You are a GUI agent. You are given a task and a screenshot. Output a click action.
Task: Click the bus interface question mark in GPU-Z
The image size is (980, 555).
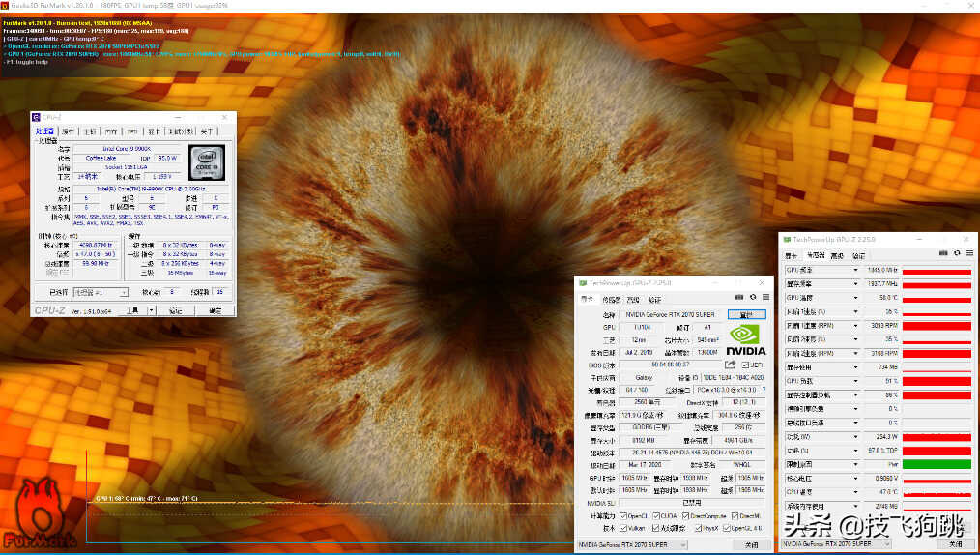pos(764,390)
